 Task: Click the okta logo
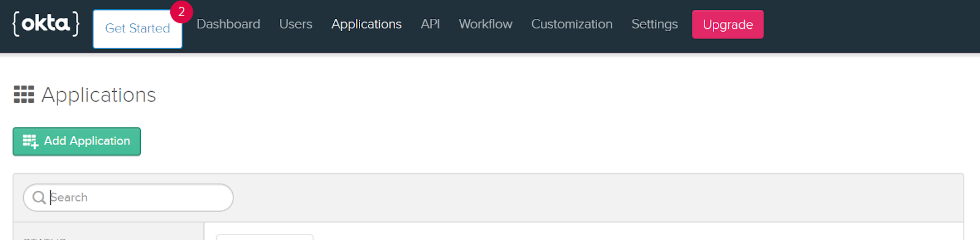[46, 24]
